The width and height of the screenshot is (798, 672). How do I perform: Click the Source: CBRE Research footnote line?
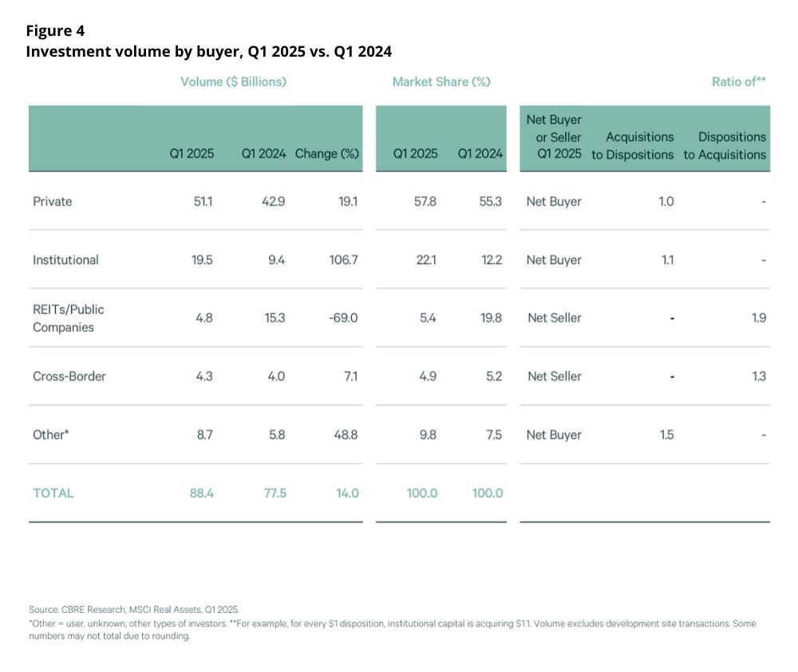(134, 609)
